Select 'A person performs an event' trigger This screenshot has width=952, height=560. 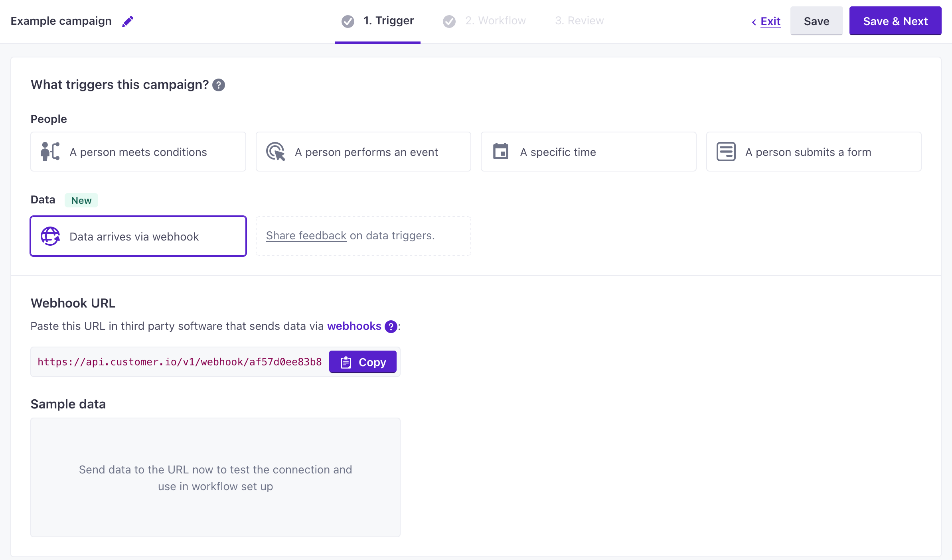(x=363, y=152)
